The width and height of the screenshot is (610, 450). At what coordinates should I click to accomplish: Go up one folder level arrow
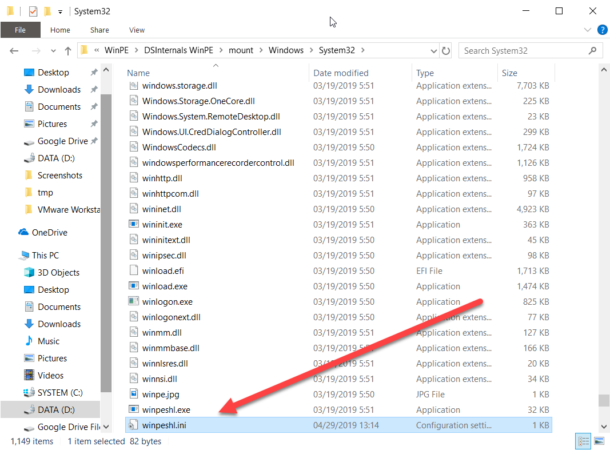coord(68,51)
